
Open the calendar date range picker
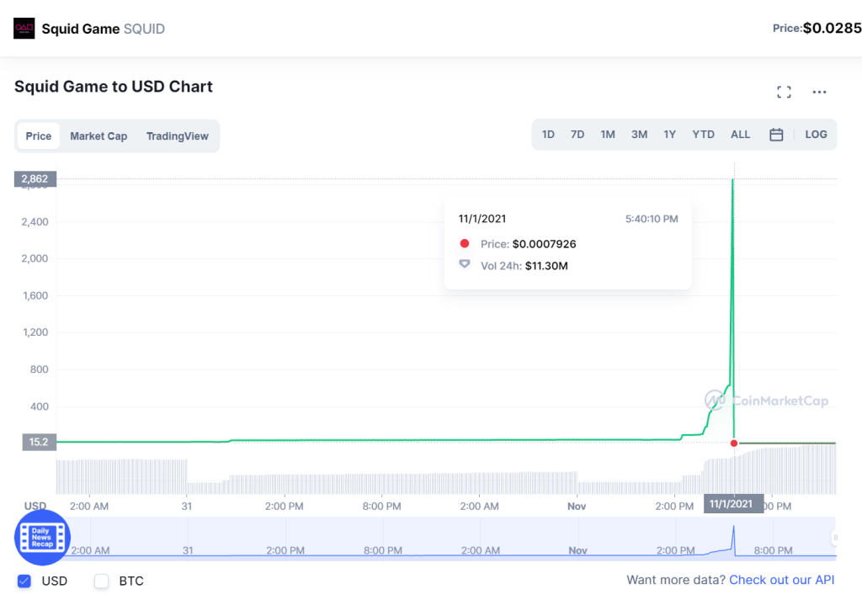(776, 135)
